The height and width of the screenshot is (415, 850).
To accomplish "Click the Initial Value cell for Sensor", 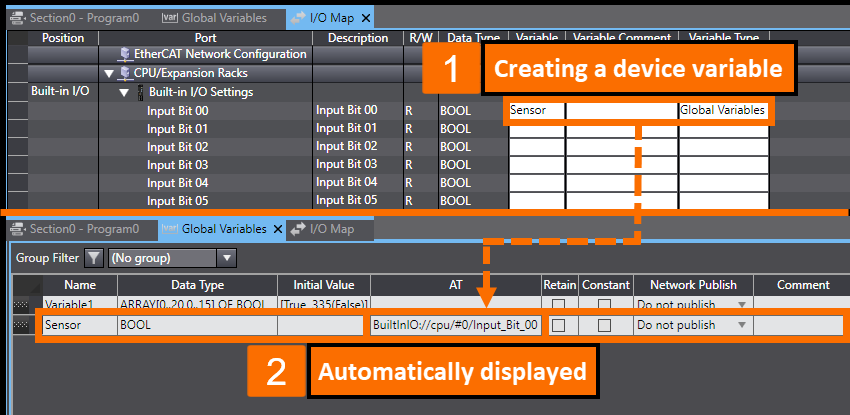I will [x=320, y=325].
